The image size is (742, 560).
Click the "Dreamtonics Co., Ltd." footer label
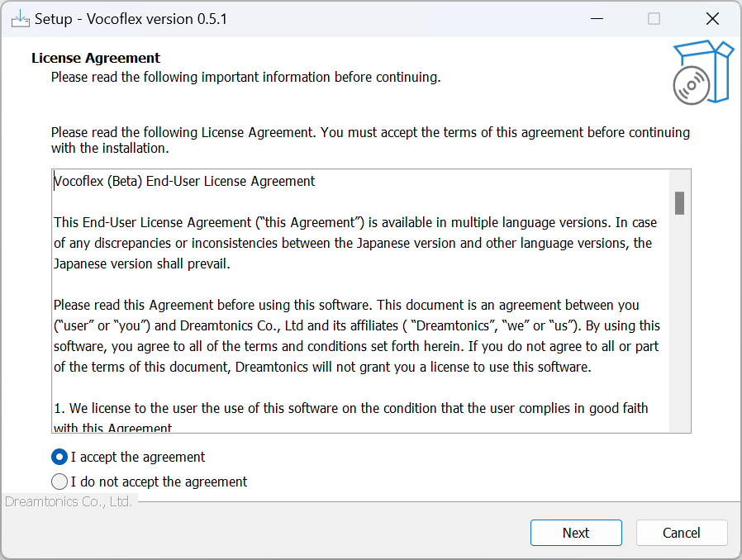(69, 501)
